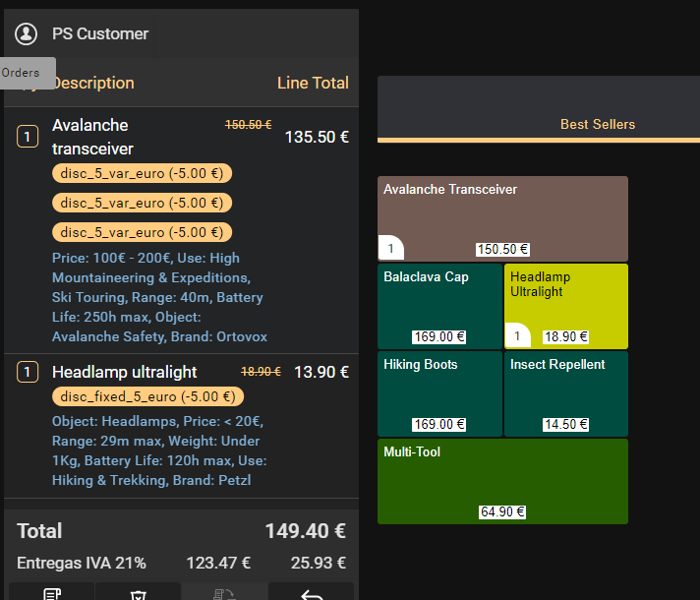The height and width of the screenshot is (600, 700).
Task: Click the Line Total column header
Action: tap(313, 83)
